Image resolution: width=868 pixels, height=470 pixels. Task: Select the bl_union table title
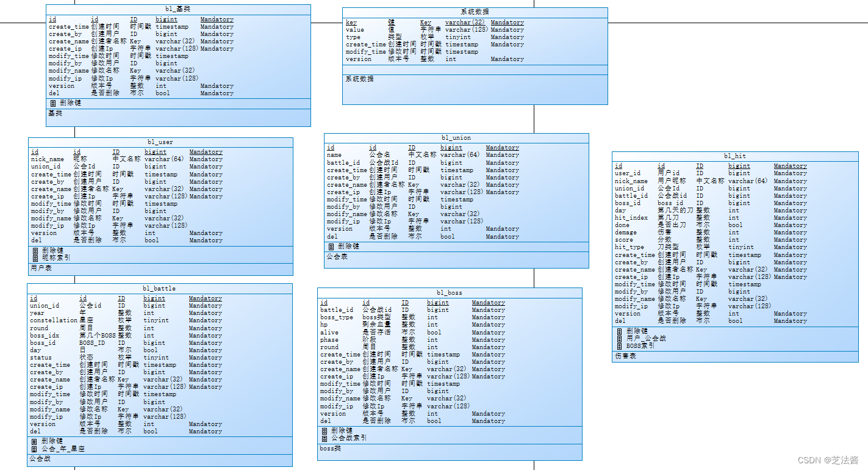click(456, 137)
